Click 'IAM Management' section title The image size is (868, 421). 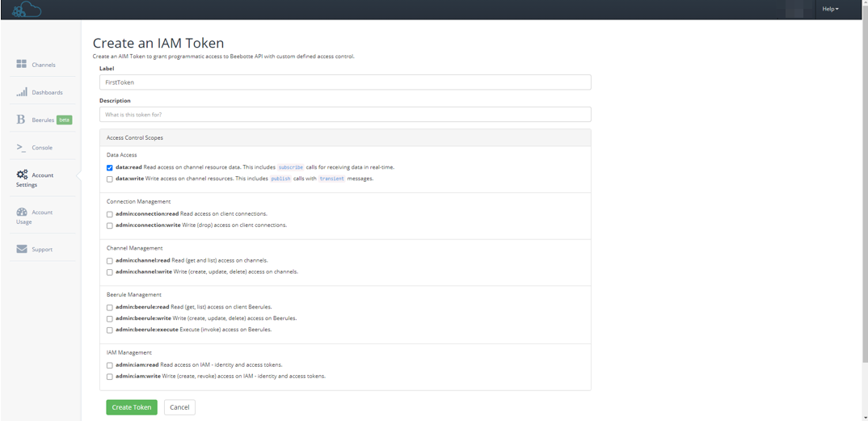tap(129, 352)
